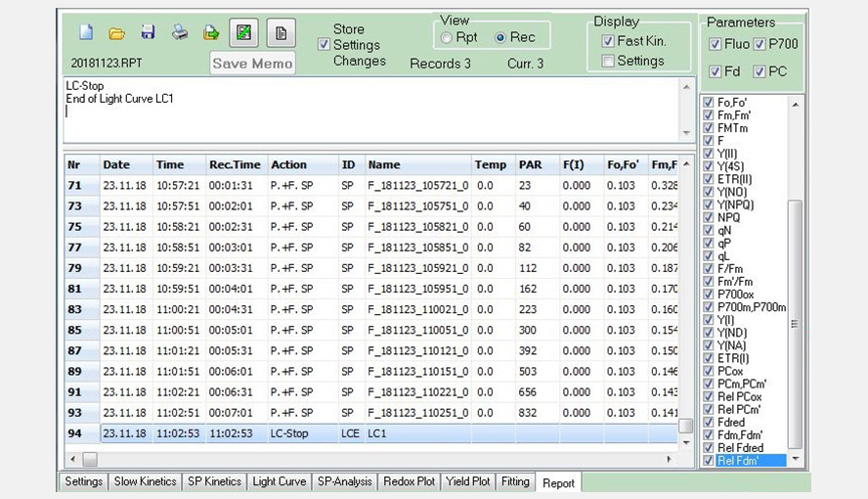Toggle the Fd parameter checkbox
868x499 pixels.
pyautogui.click(x=716, y=71)
